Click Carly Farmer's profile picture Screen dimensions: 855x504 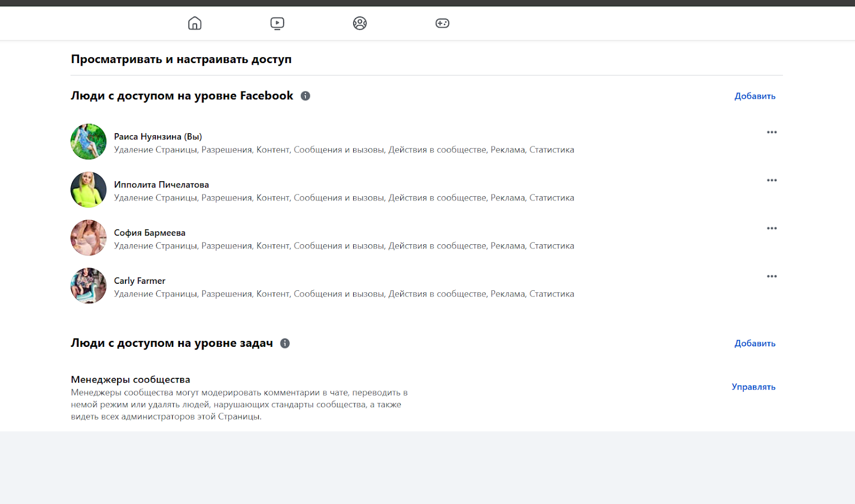point(89,286)
